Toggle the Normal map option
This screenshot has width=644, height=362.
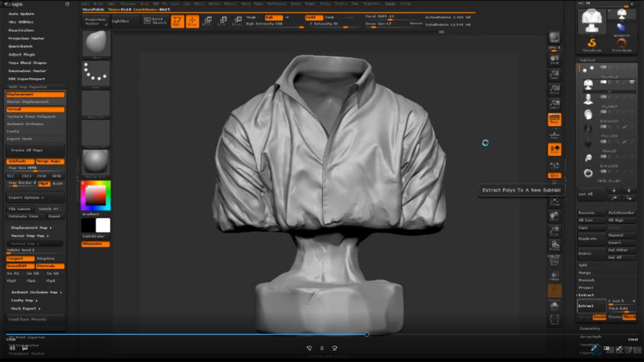pyautogui.click(x=35, y=109)
